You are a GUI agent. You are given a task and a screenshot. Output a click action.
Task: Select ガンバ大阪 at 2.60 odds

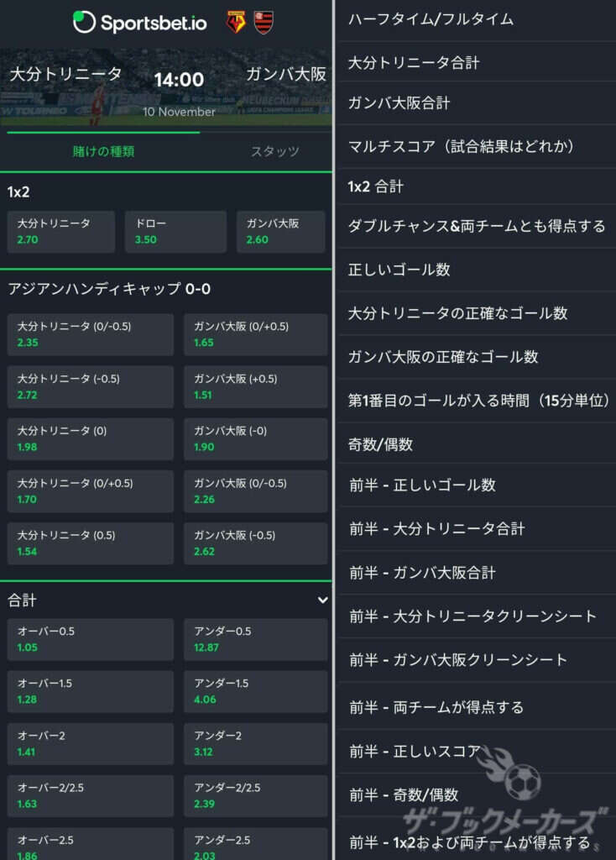click(x=279, y=232)
